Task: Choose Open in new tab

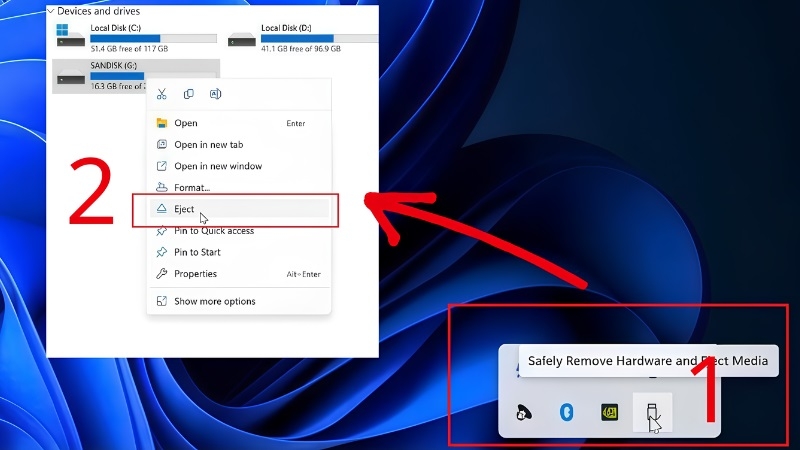Action: (x=239, y=144)
